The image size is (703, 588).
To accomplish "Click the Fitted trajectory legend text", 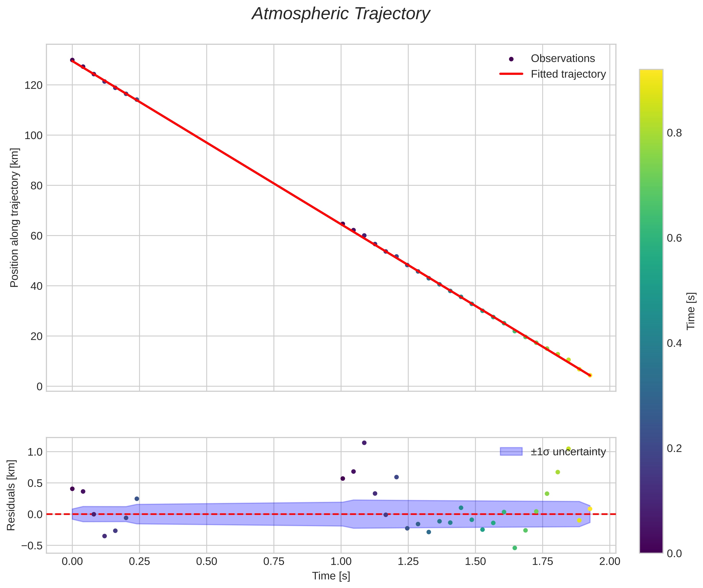I will [568, 74].
